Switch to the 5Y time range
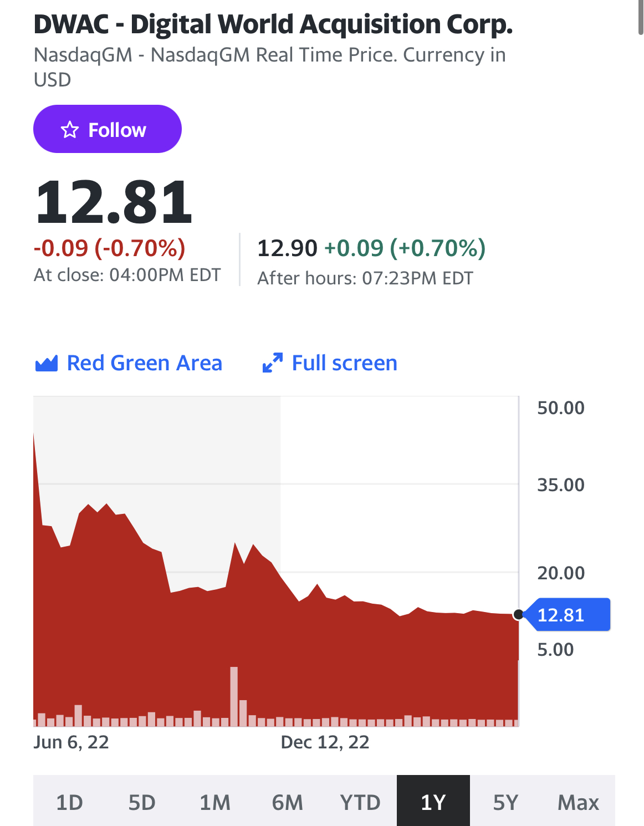The height and width of the screenshot is (826, 644). coord(505,802)
